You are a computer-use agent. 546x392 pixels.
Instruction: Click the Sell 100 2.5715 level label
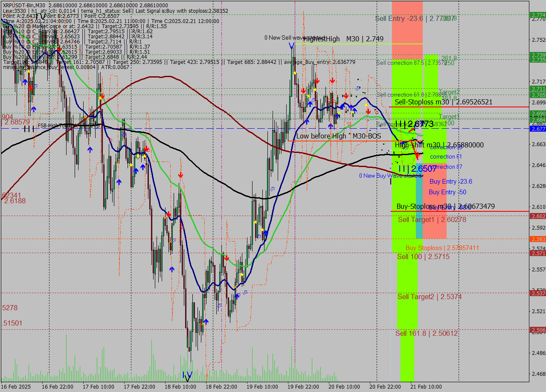click(x=423, y=257)
